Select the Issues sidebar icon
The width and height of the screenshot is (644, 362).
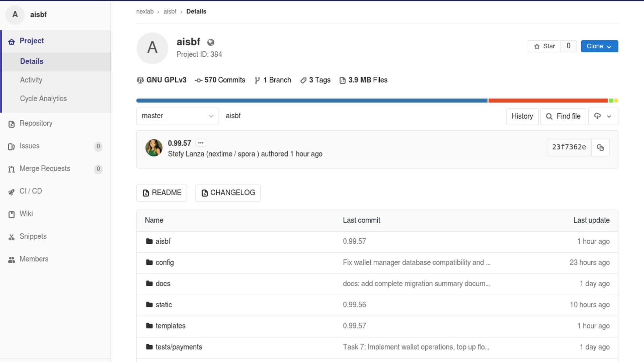coord(11,146)
